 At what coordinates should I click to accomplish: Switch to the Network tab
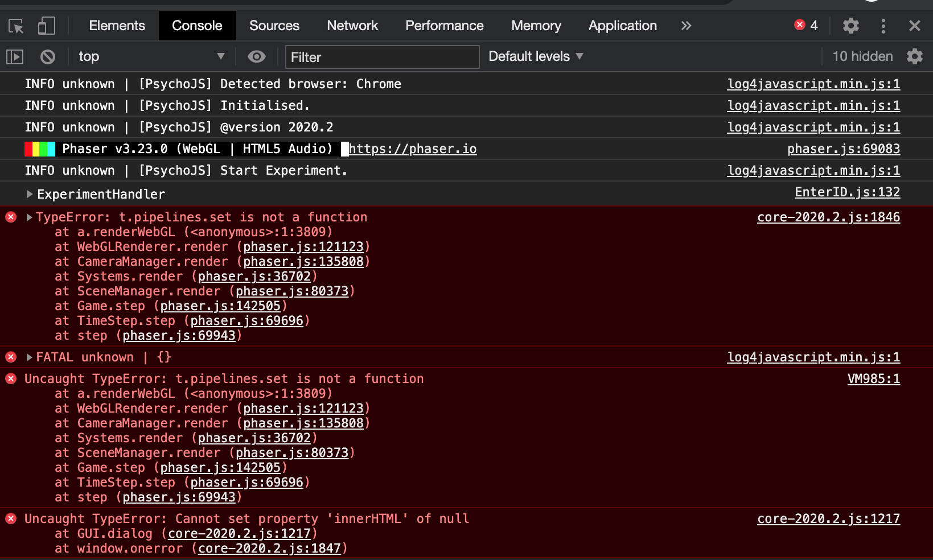(x=352, y=26)
